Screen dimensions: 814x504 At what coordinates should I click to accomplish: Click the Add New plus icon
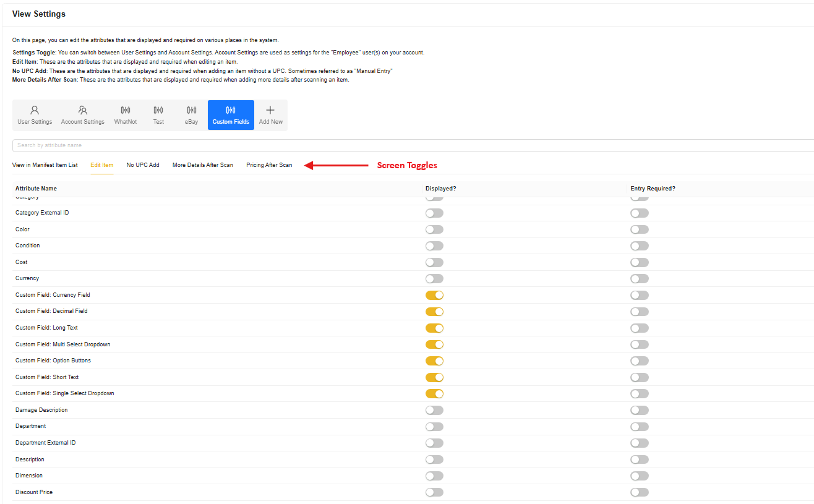click(x=270, y=115)
